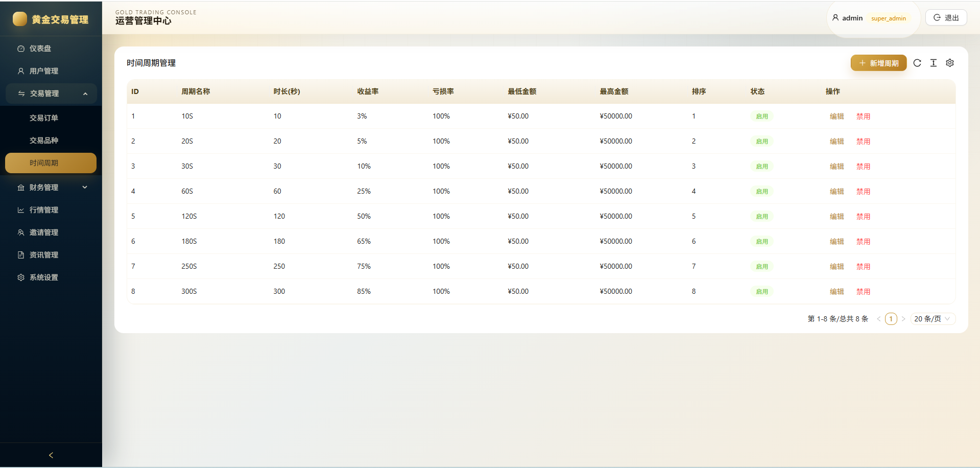980x468 pixels.
Task: Click the gold logo icon in sidebar
Action: point(20,19)
